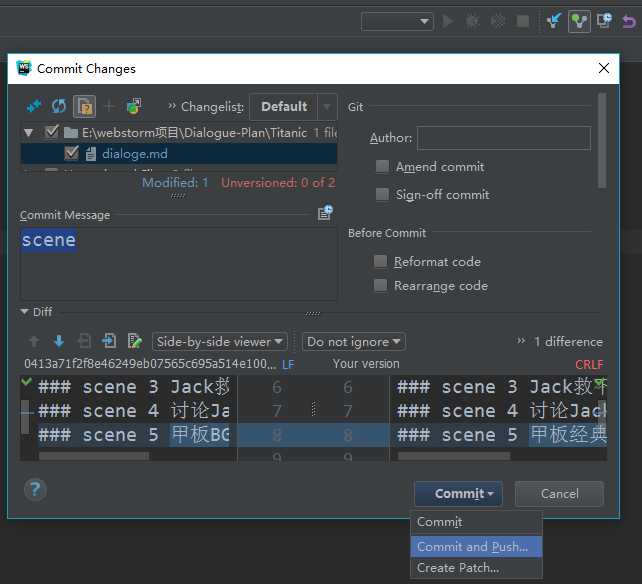642x584 pixels.
Task: Refresh the changes list
Action: click(59, 106)
